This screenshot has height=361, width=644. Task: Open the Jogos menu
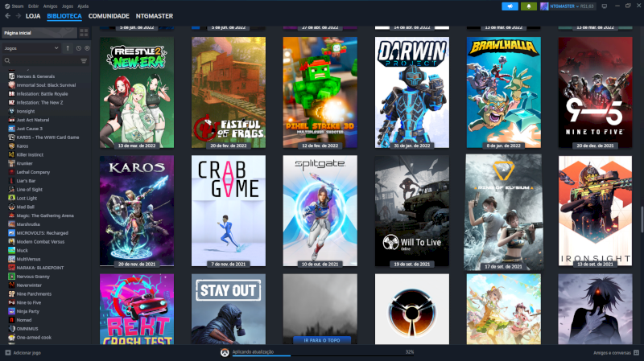(x=68, y=6)
